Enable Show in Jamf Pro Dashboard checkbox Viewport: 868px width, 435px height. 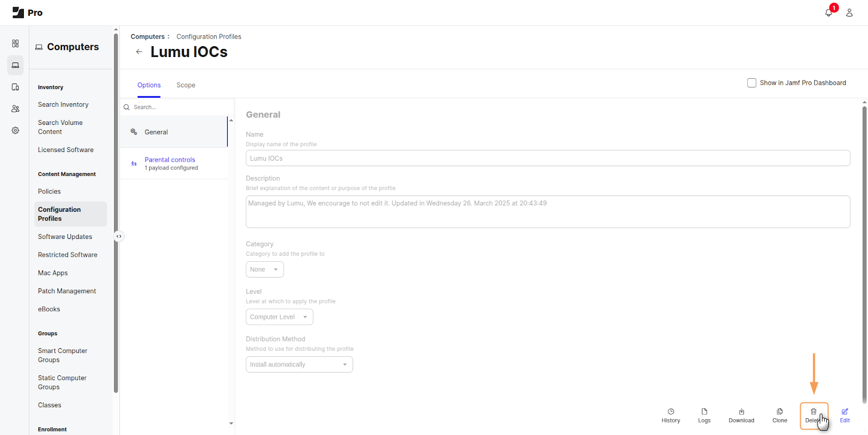pyautogui.click(x=751, y=83)
